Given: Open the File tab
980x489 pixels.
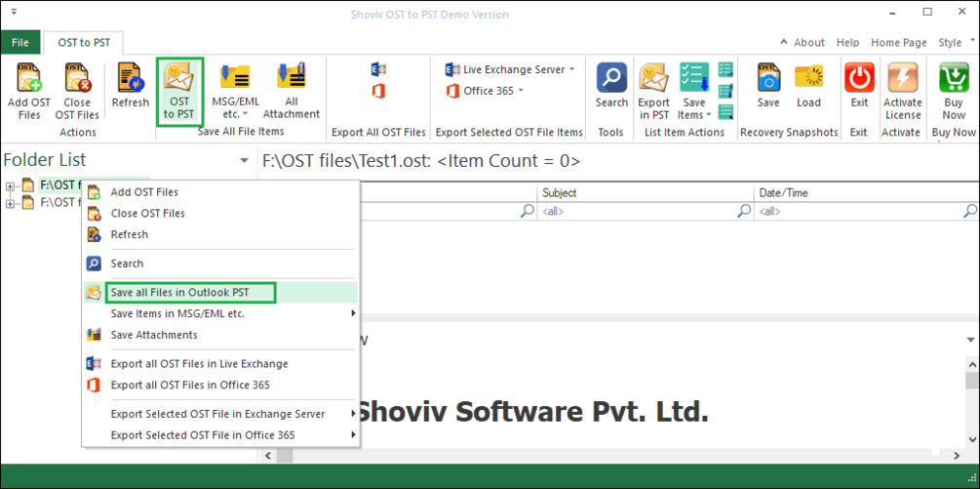Looking at the screenshot, I should click(x=20, y=43).
